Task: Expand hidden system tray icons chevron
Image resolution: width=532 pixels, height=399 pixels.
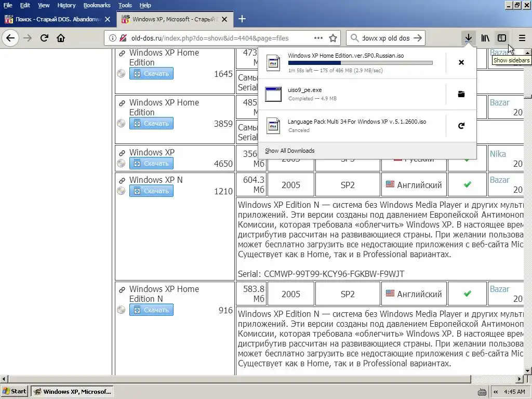Action: (496, 392)
